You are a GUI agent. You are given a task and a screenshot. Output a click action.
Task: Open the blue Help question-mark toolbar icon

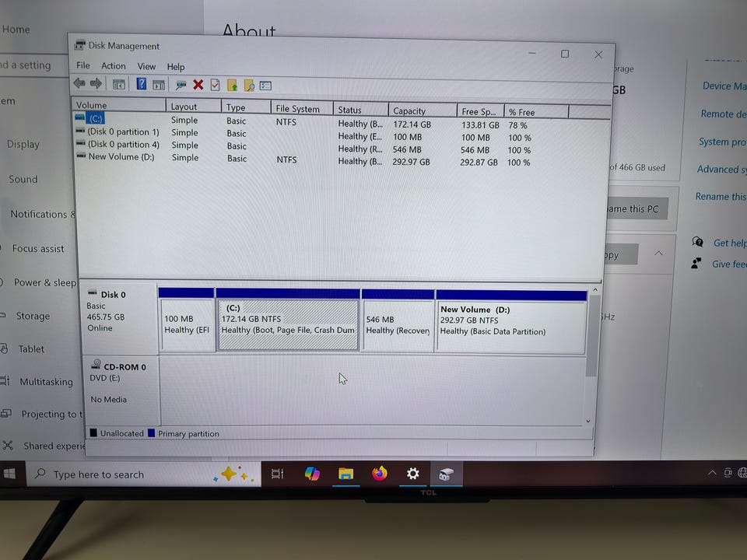pyautogui.click(x=141, y=84)
